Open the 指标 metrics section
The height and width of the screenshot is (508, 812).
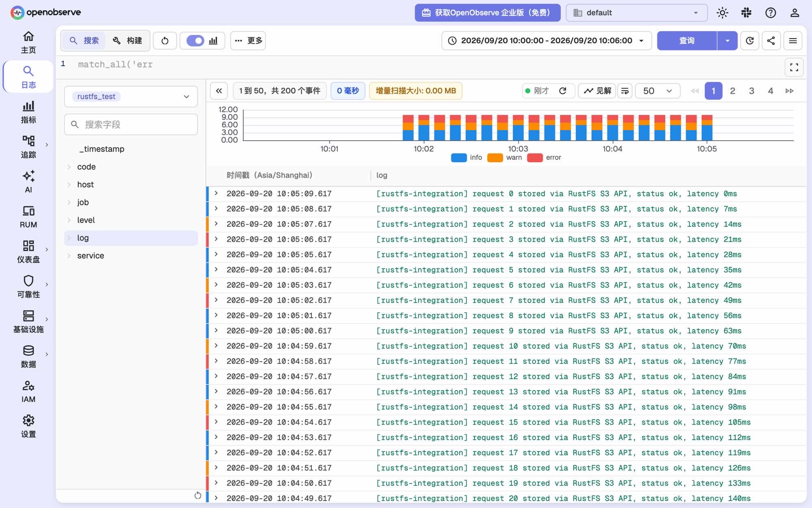[x=28, y=112]
